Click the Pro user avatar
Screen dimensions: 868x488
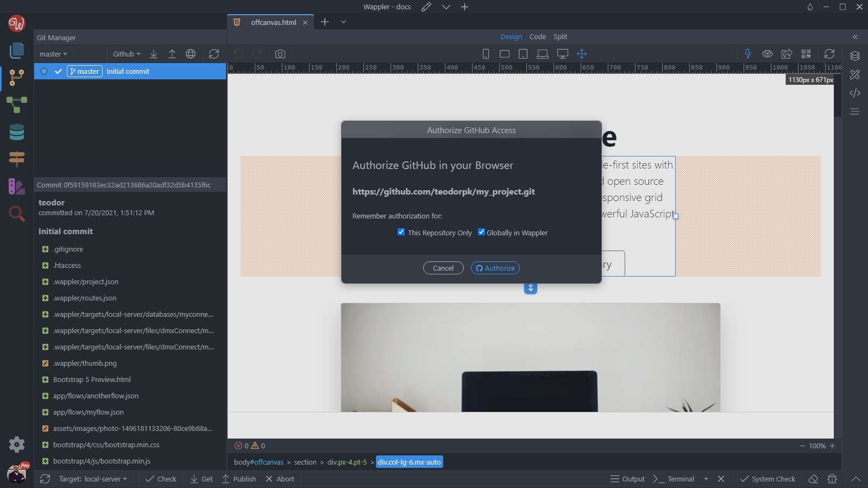[x=17, y=473]
